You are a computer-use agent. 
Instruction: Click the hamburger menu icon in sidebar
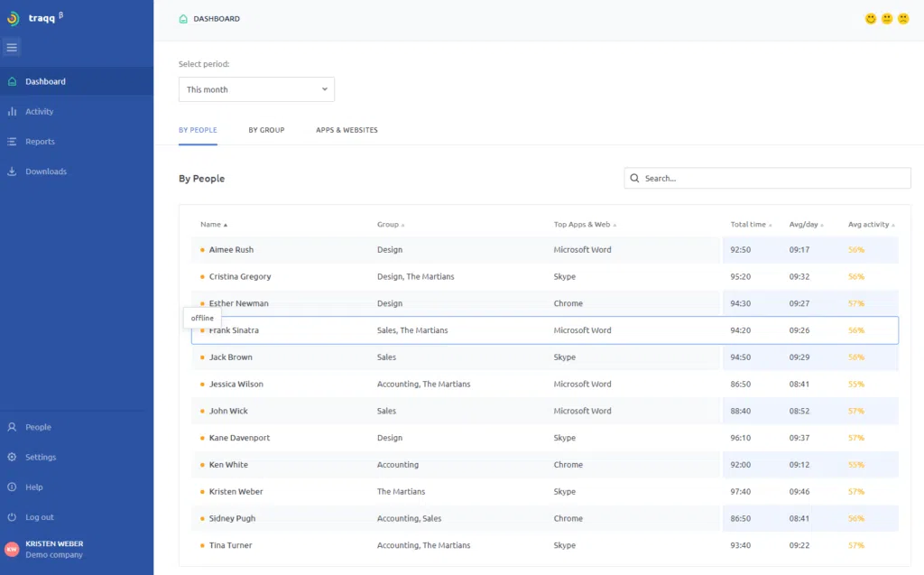tap(12, 48)
